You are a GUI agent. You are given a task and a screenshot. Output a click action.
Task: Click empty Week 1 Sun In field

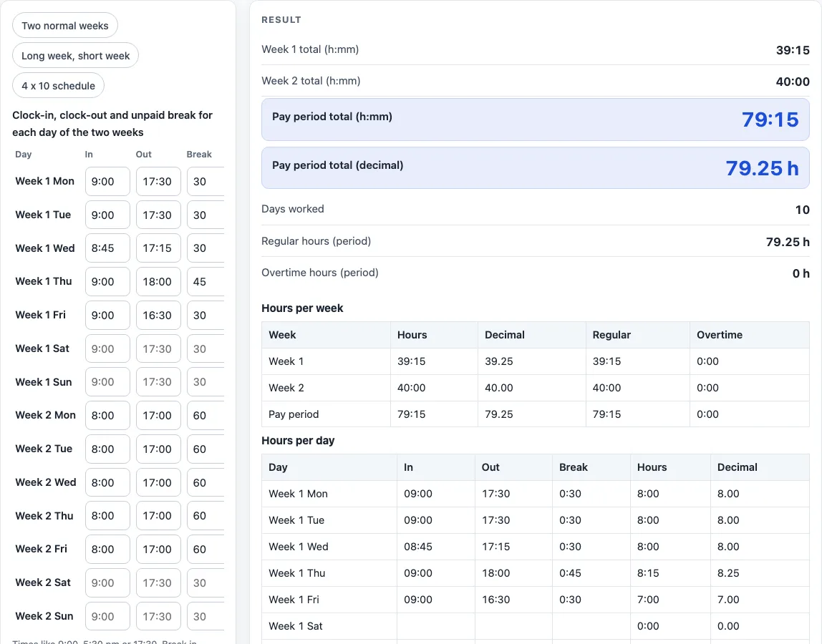(107, 381)
